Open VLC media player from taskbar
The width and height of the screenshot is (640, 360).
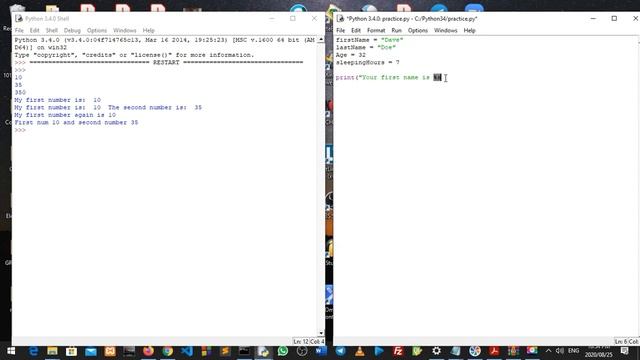(360, 351)
